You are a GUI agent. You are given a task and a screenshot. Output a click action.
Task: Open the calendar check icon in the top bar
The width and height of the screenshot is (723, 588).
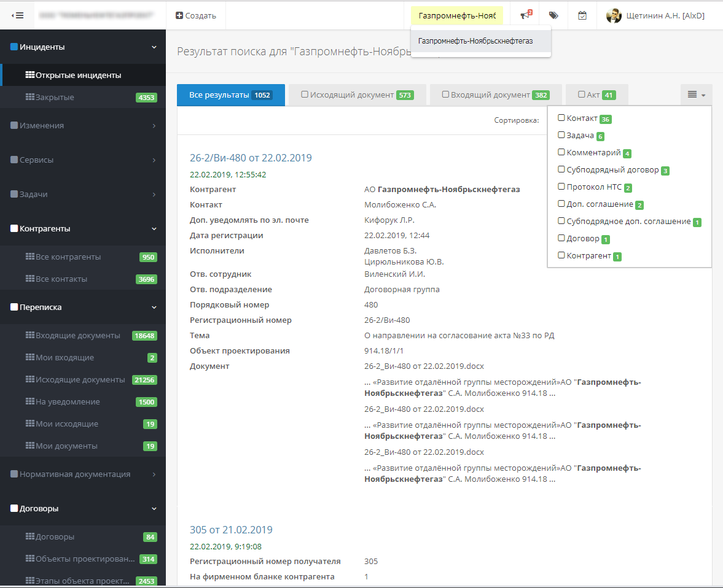click(582, 15)
